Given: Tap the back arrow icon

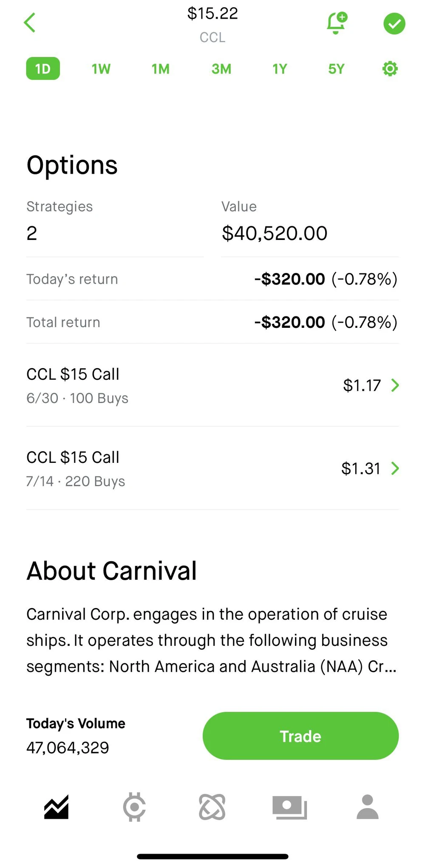Looking at the screenshot, I should [30, 23].
